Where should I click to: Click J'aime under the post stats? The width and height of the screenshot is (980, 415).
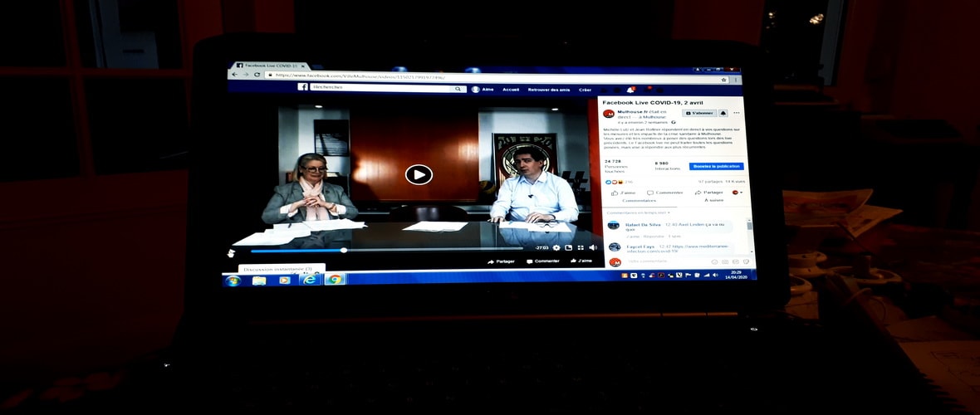[x=623, y=193]
